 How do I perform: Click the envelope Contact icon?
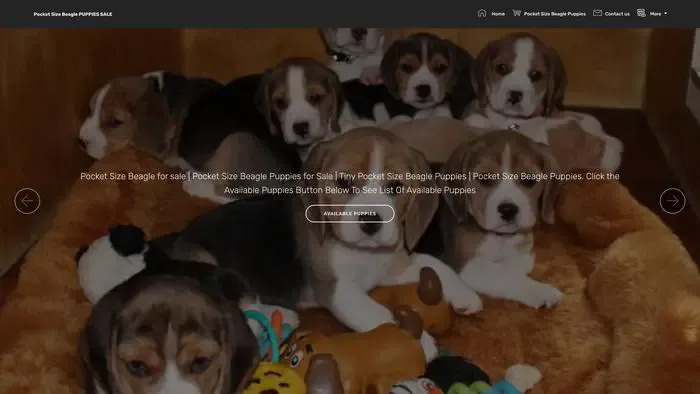(x=597, y=13)
